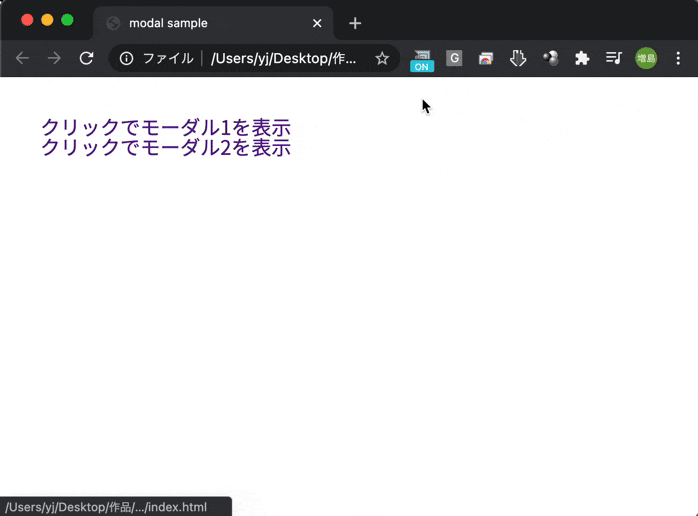Open the site information icon
698x516 pixels.
point(126,58)
